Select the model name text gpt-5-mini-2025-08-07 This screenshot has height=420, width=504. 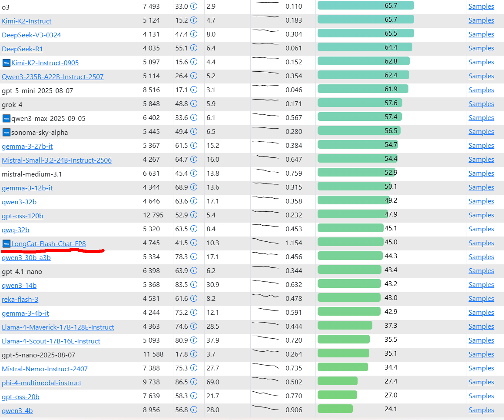37,91
